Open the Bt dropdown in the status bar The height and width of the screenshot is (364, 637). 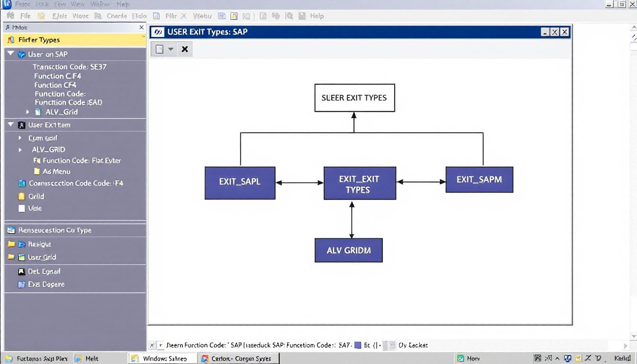point(379,346)
